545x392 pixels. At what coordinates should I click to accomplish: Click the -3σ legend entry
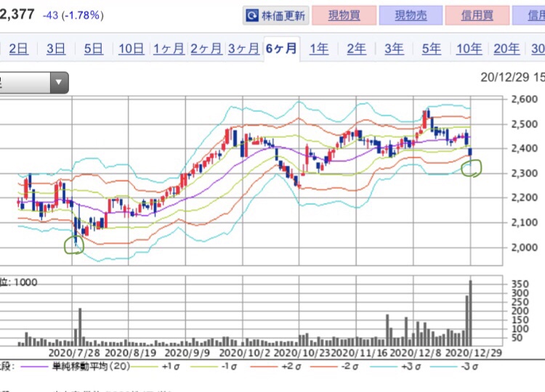click(x=470, y=367)
